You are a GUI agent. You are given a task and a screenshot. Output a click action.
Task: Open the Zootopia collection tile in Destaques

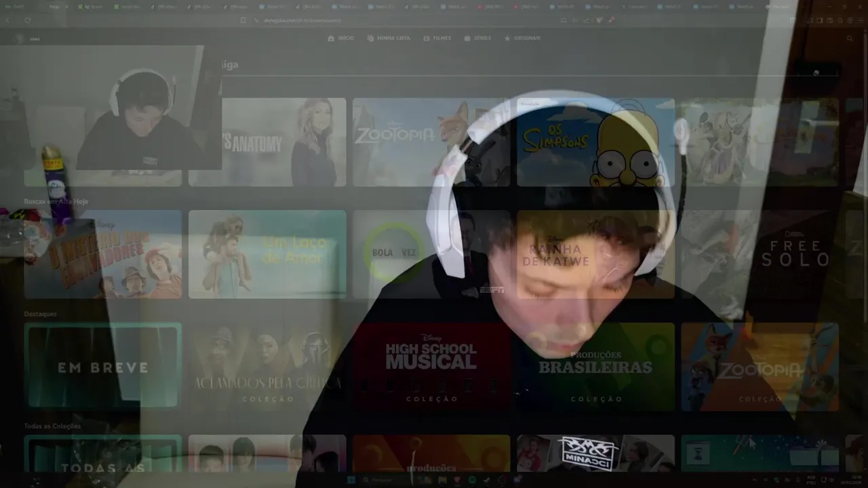point(759,367)
